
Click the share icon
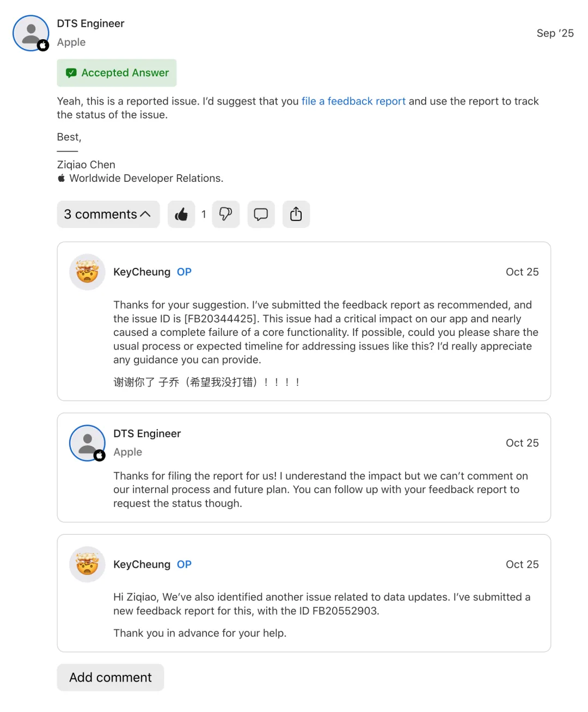(296, 214)
